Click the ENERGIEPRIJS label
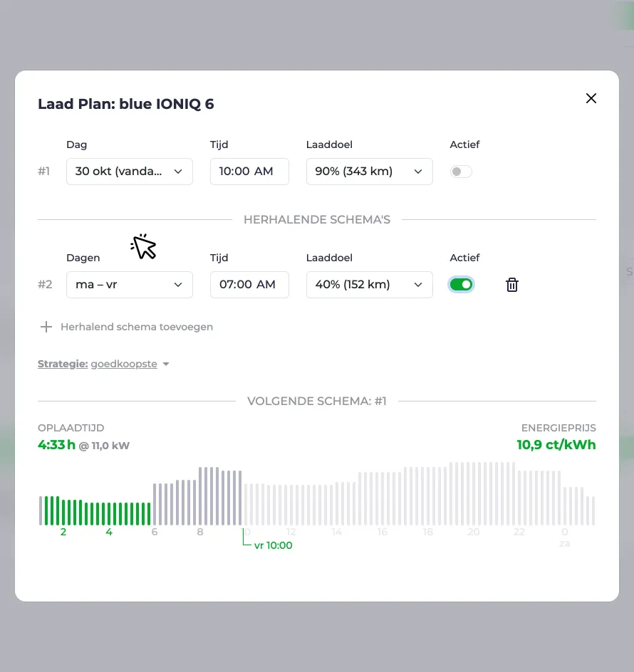The height and width of the screenshot is (672, 634). point(558,428)
